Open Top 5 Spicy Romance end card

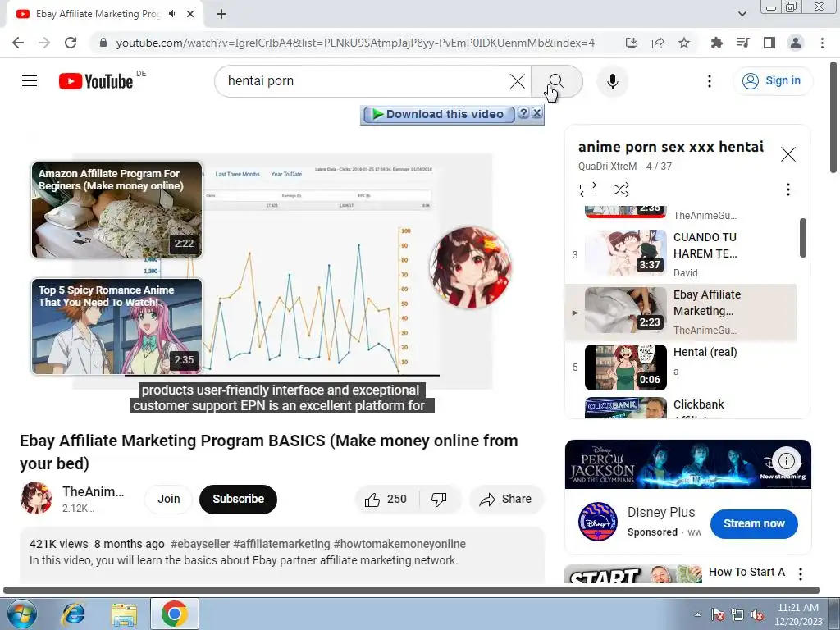point(116,326)
